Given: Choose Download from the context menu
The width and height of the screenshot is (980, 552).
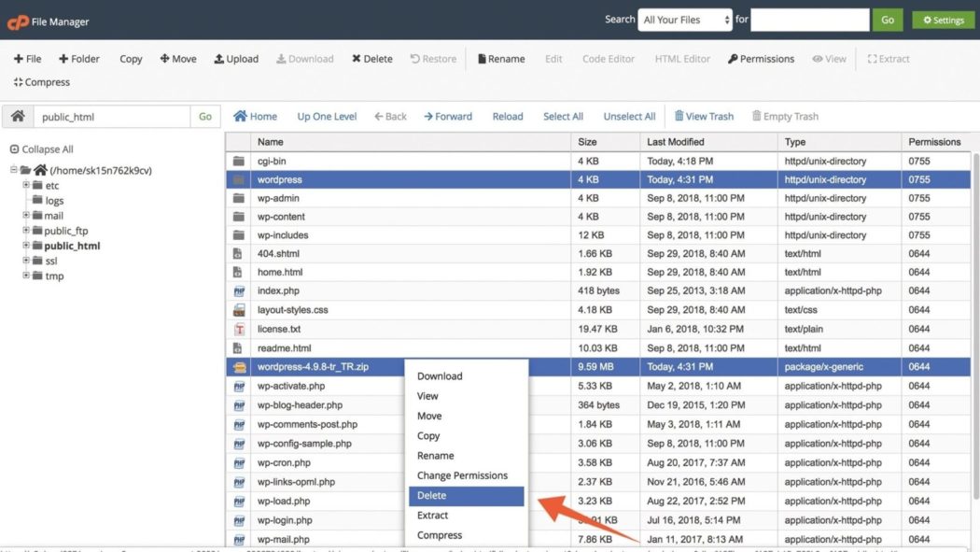Looking at the screenshot, I should coord(466,376).
